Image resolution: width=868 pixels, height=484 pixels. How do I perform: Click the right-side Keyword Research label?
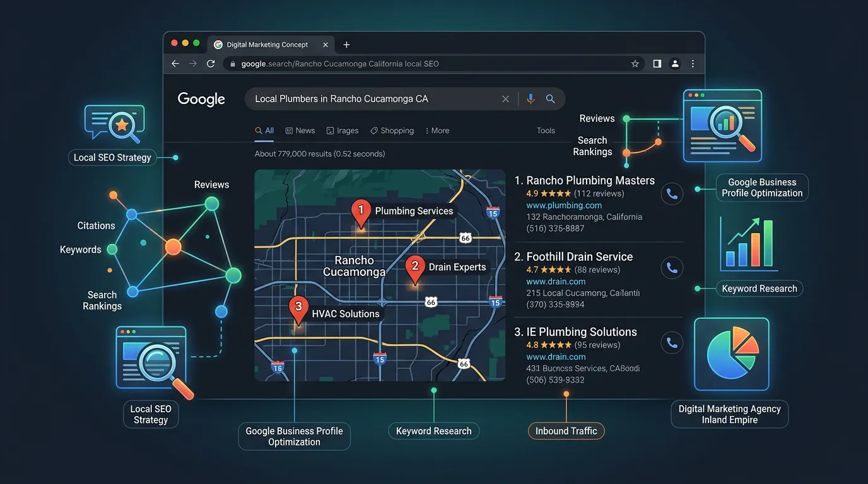pyautogui.click(x=759, y=289)
